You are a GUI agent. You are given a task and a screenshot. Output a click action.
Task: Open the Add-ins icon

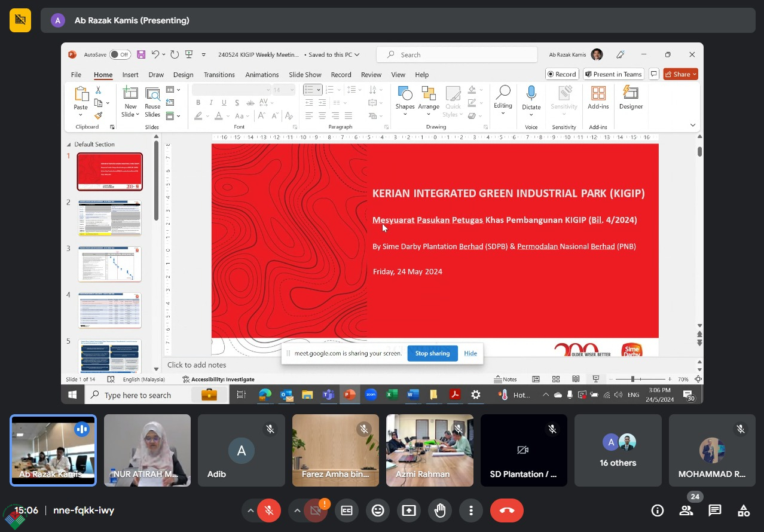pos(598,93)
